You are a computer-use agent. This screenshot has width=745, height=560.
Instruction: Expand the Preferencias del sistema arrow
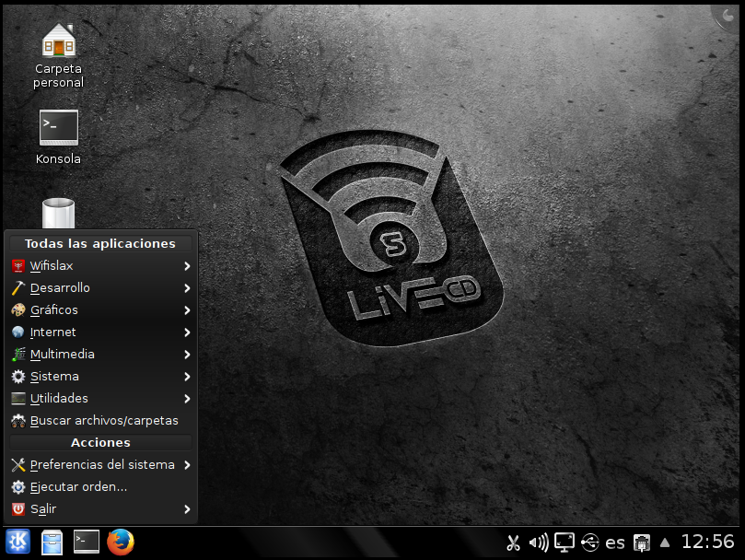[187, 465]
